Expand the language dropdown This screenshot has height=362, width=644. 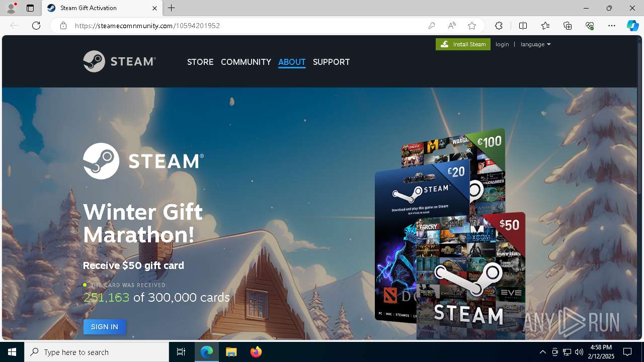point(535,44)
